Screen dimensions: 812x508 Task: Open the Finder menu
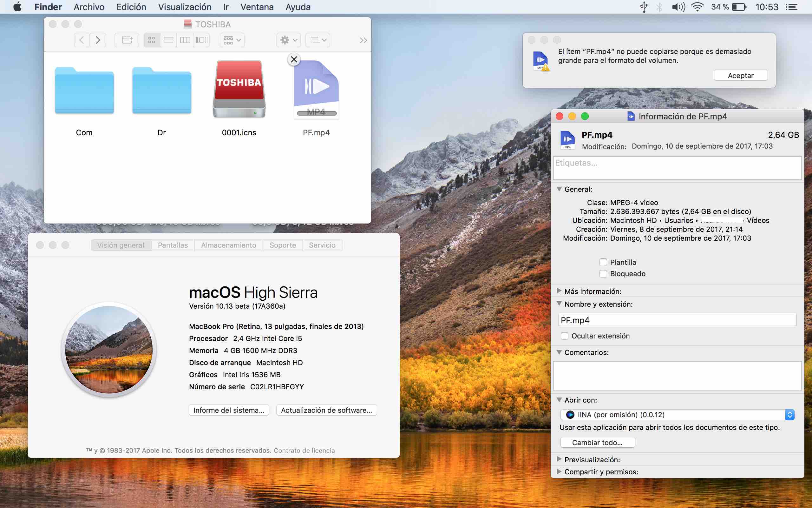point(48,7)
